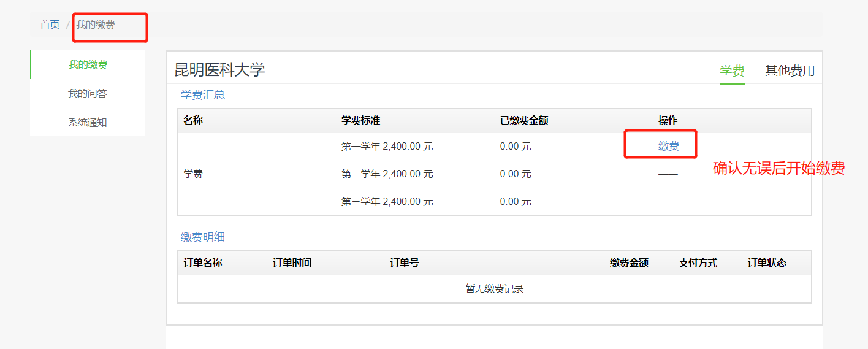Select the 第二学年 2,400.00 元 row entry

point(387,174)
